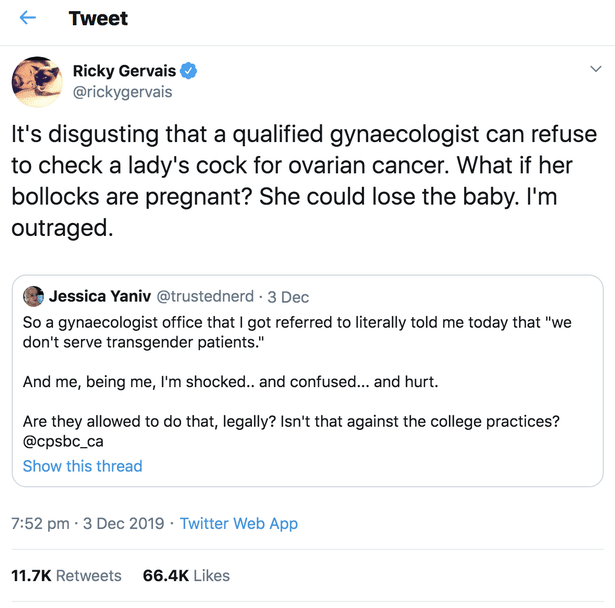Click the quoted tweet's 3 Dec date
The width and height of the screenshot is (615, 608).
(289, 297)
